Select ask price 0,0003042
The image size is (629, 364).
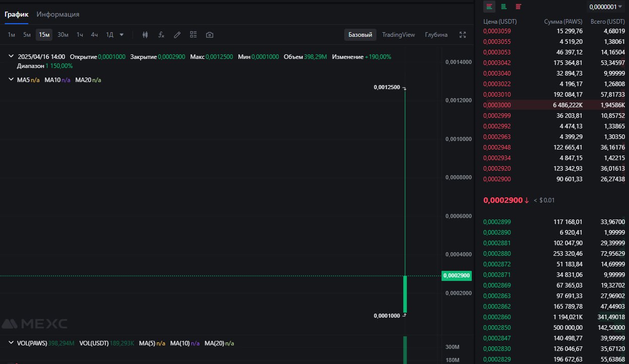point(497,62)
